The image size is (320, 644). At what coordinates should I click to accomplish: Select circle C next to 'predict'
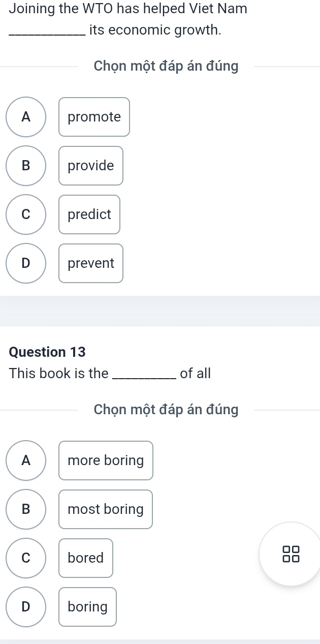pyautogui.click(x=26, y=214)
